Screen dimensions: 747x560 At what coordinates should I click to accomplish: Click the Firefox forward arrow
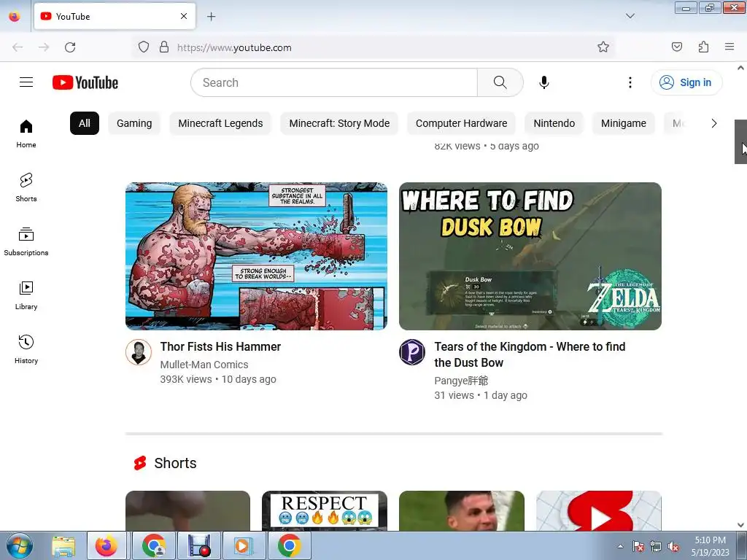[x=44, y=47]
